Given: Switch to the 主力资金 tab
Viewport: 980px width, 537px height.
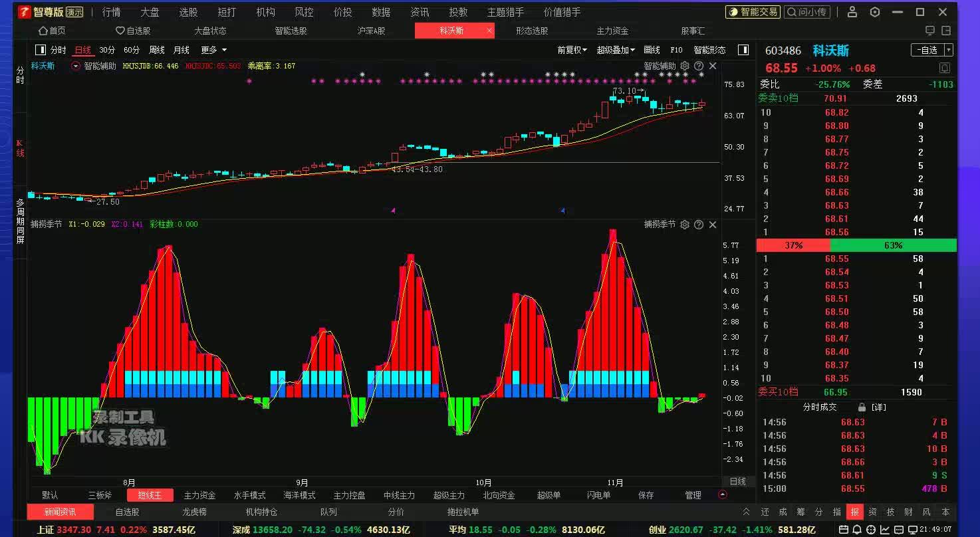Looking at the screenshot, I should pos(612,31).
